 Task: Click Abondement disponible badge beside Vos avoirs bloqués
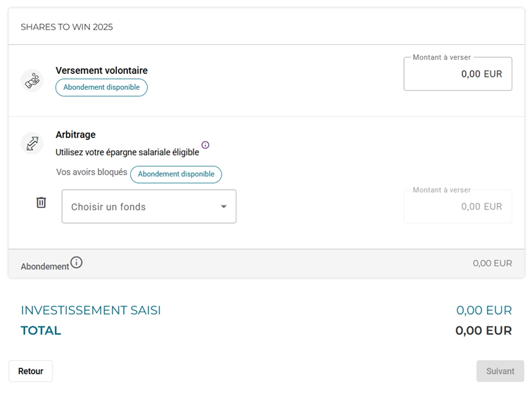point(176,174)
